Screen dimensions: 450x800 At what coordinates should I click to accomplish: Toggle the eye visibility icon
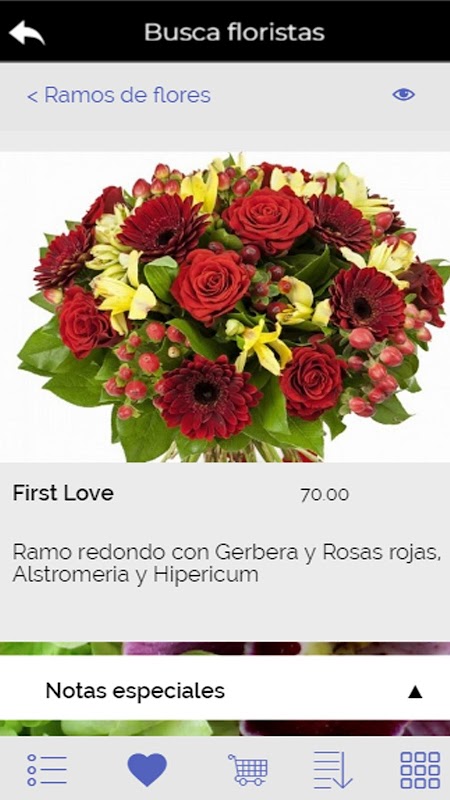[x=404, y=94]
